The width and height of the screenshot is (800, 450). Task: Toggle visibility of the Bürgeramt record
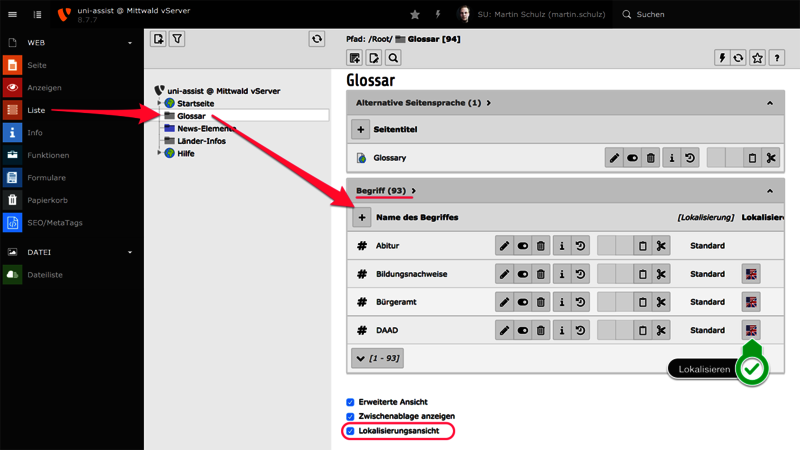[522, 302]
